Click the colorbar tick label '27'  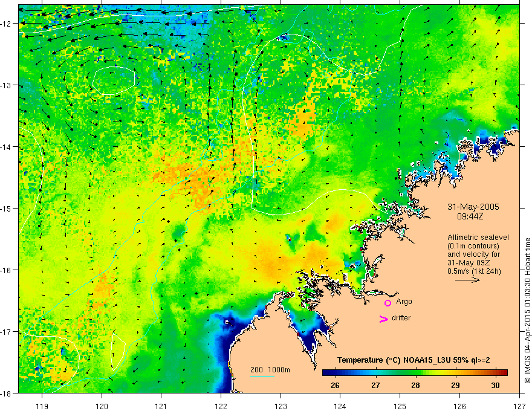(x=375, y=385)
